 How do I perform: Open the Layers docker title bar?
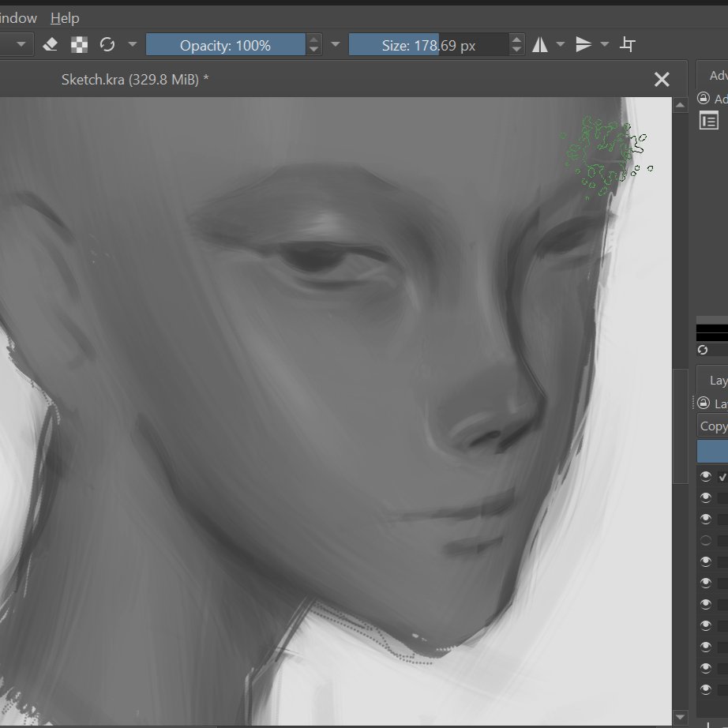point(715,380)
